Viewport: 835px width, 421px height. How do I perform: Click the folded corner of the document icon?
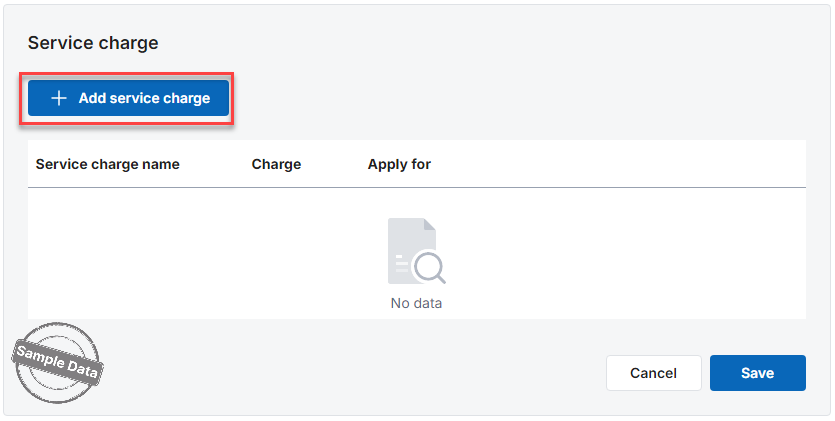point(429,224)
